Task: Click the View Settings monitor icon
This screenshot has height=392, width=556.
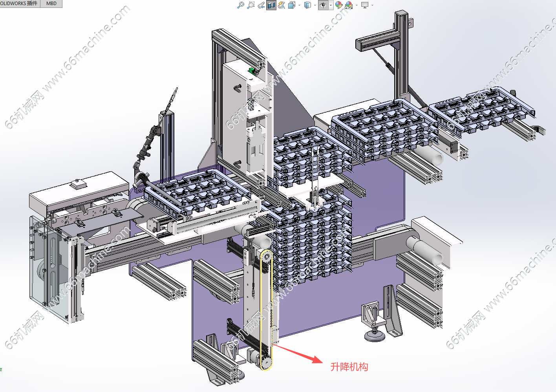Action: point(365,5)
